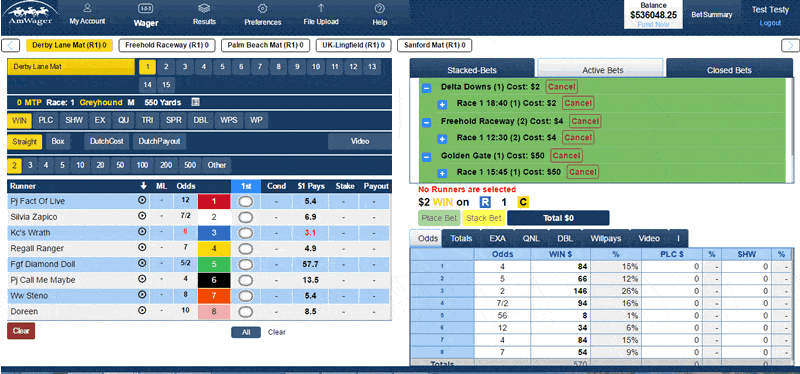
Task: Choose the $50 bet amount
Action: pyautogui.click(x=120, y=165)
